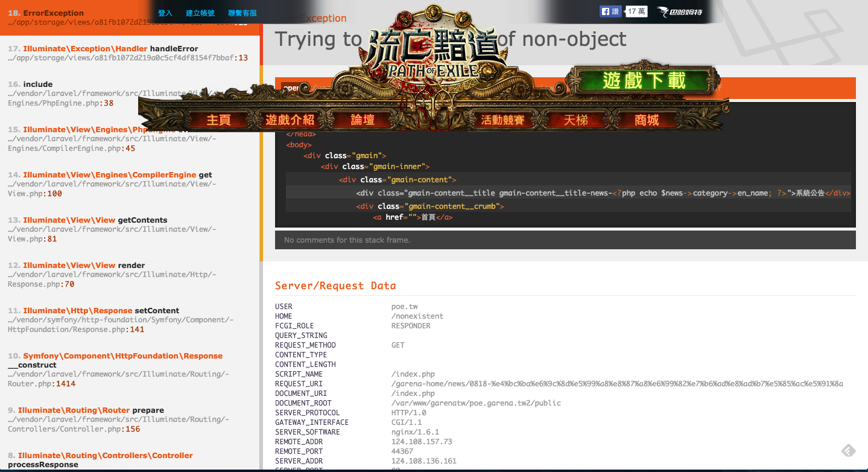
Task: Select stack frame 10 Response __construct
Action: tap(130, 369)
